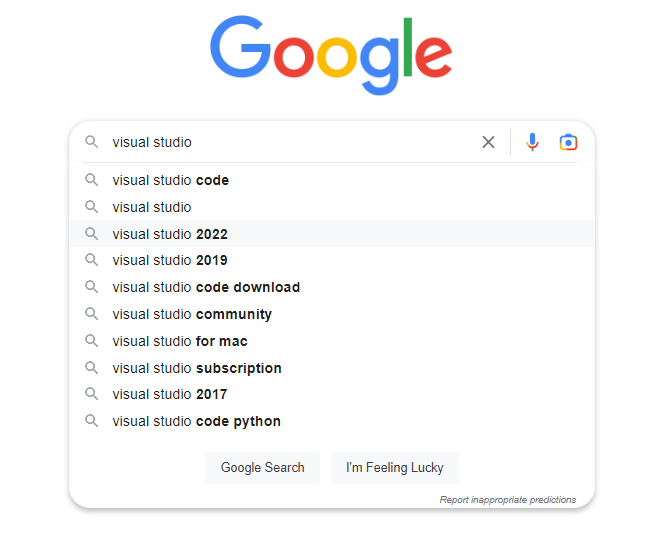The image size is (658, 540).
Task: Choose the visual studio community suggestion
Action: point(332,314)
